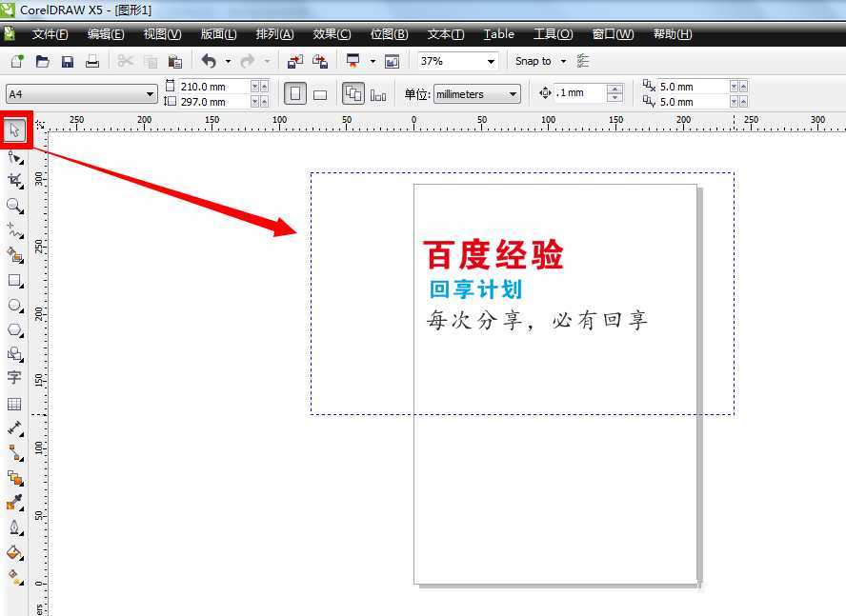Image resolution: width=846 pixels, height=616 pixels.
Task: Toggle portrait page orientation
Action: point(295,92)
